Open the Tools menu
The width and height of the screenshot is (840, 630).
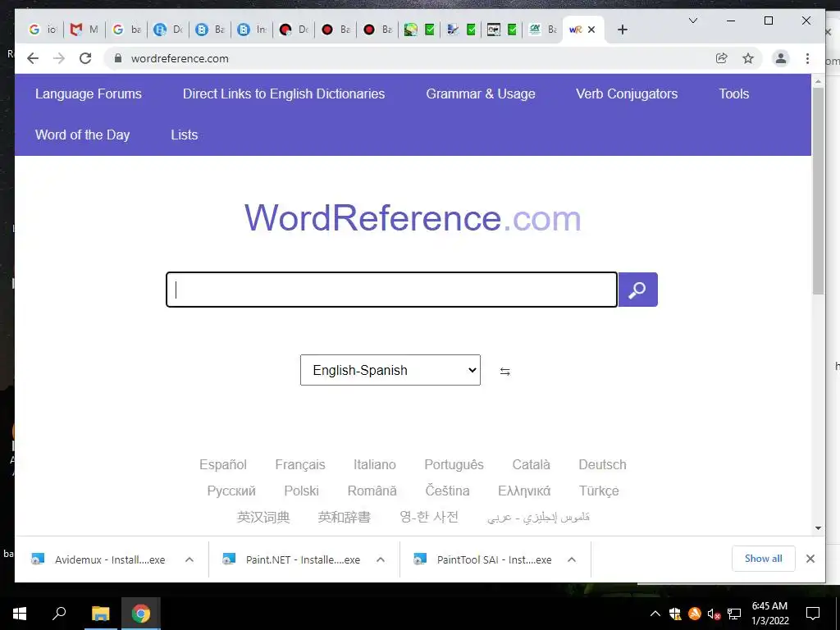734,94
